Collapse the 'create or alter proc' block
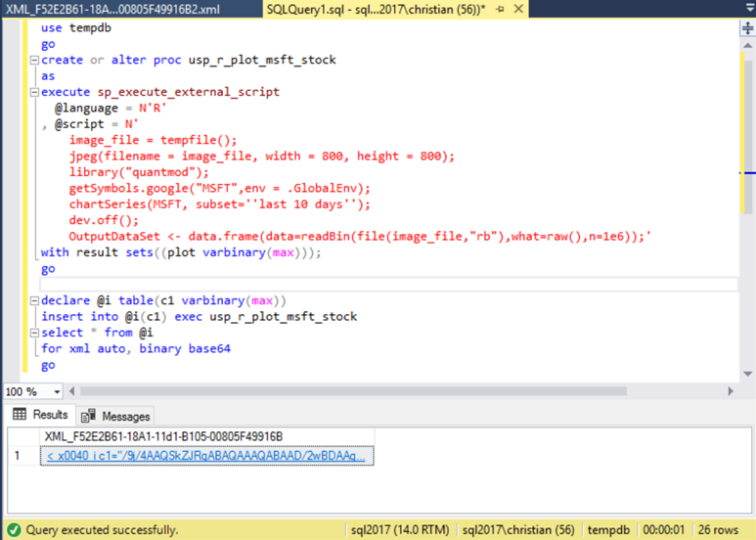The height and width of the screenshot is (540, 756). click(34, 60)
